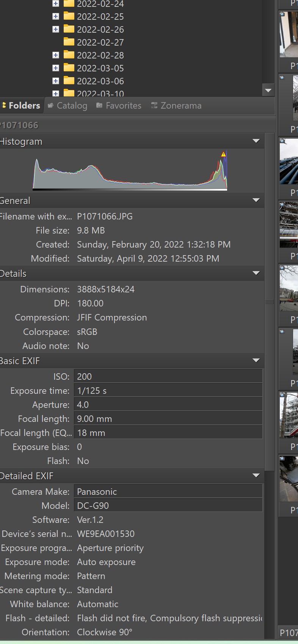The width and height of the screenshot is (298, 644).
Task: Click the Dimensions 3888x5184x24 value
Action: coord(106,289)
